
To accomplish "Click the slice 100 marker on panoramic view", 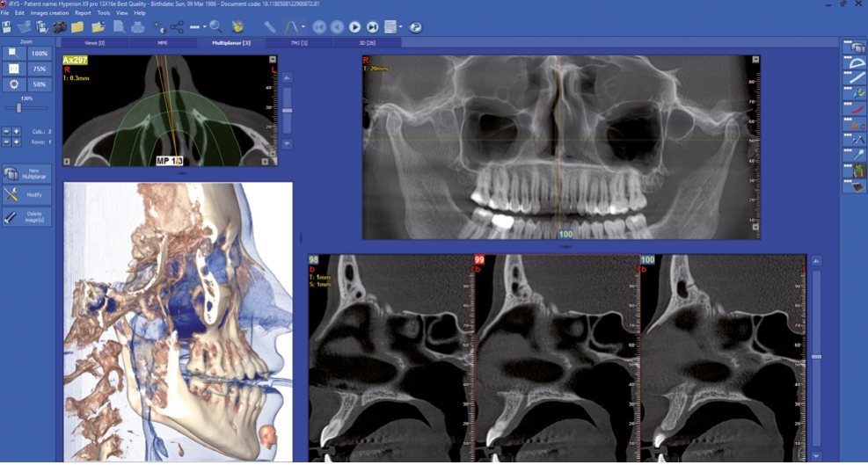I will pos(565,234).
